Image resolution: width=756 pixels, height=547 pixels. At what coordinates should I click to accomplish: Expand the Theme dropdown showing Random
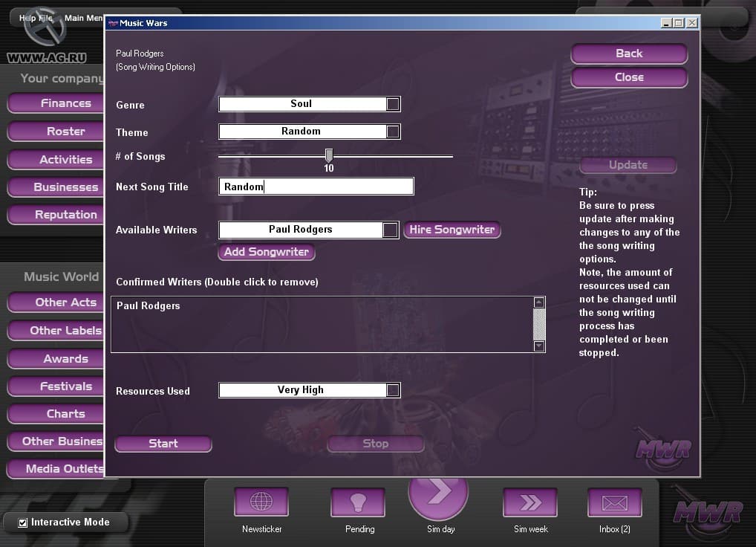[393, 132]
